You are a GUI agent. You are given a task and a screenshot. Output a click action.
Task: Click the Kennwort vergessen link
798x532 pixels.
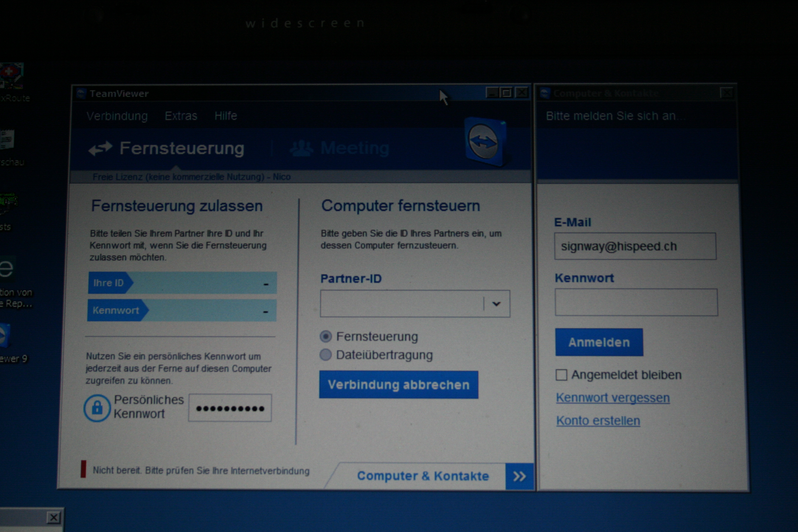pos(613,398)
